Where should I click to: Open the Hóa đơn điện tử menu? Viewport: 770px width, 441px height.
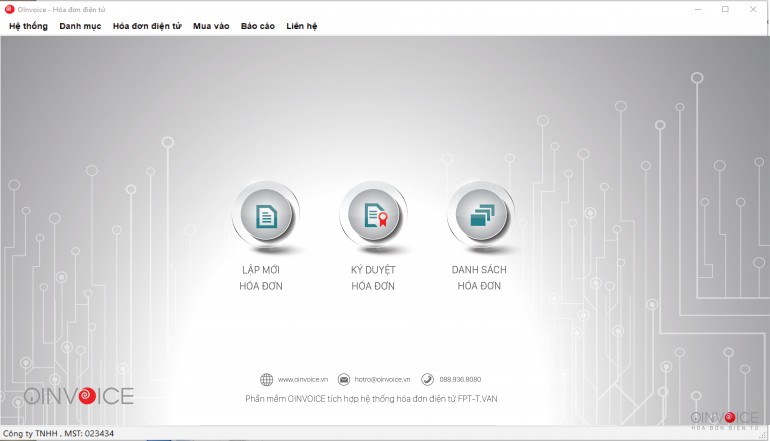[x=147, y=26]
